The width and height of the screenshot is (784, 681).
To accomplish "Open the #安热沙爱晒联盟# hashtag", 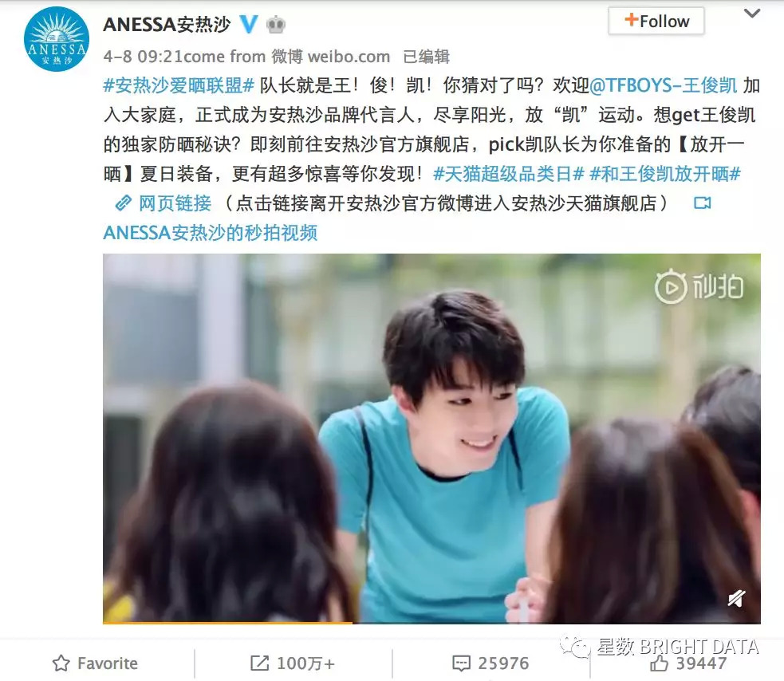I will tap(179, 85).
